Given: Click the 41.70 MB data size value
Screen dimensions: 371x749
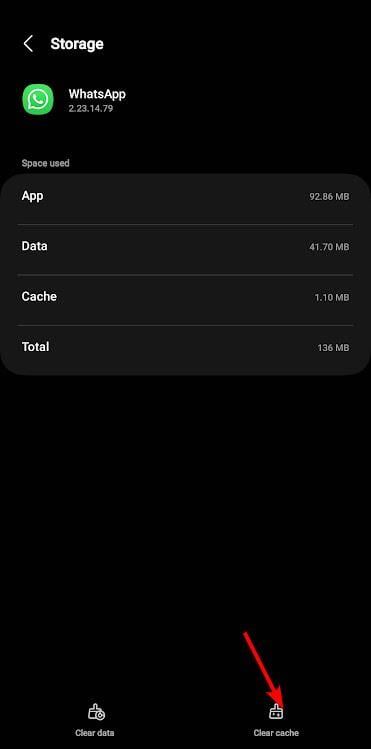Looking at the screenshot, I should (x=329, y=247).
